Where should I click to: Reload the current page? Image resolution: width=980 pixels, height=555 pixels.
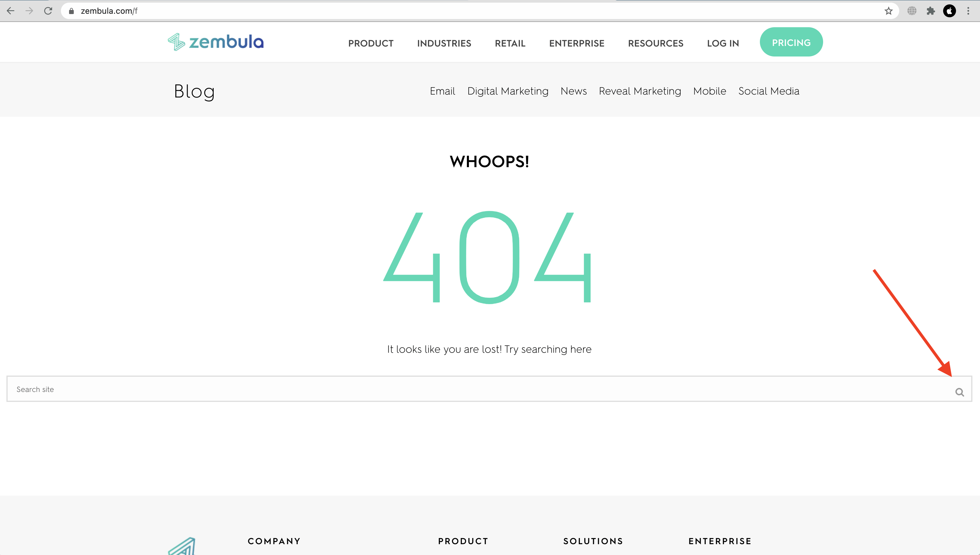[x=48, y=11]
